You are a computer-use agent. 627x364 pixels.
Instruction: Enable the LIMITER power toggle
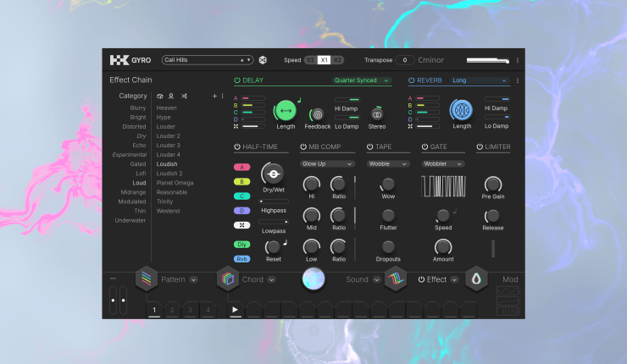click(x=480, y=146)
